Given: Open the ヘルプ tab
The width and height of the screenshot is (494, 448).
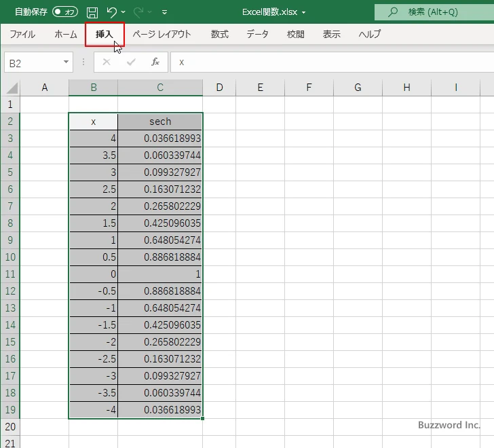Looking at the screenshot, I should point(370,34).
